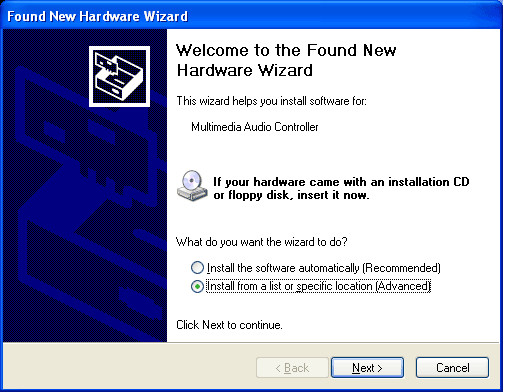Click the Click Next to continue text
This screenshot has width=512, height=392.
[x=229, y=325]
